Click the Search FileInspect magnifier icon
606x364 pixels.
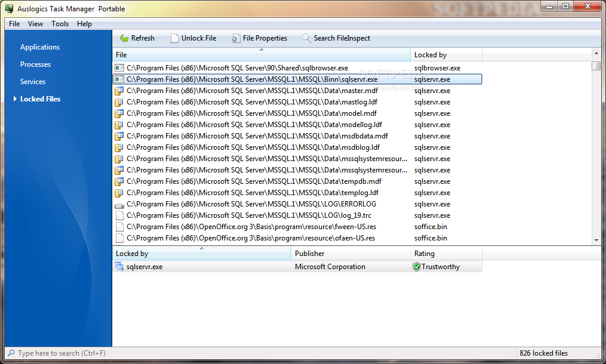tap(306, 38)
